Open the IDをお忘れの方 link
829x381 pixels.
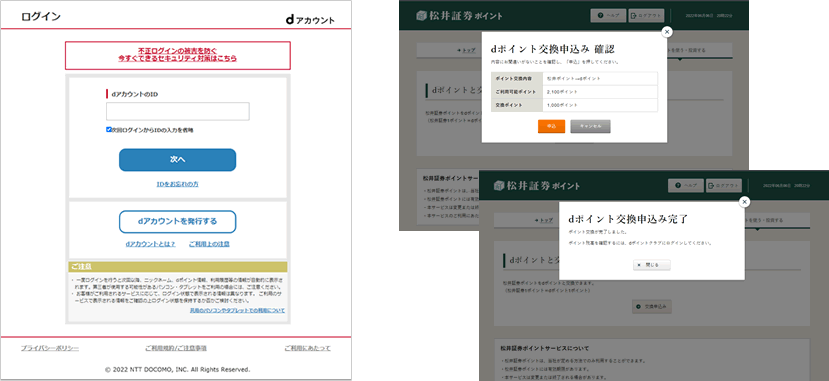coord(178,184)
